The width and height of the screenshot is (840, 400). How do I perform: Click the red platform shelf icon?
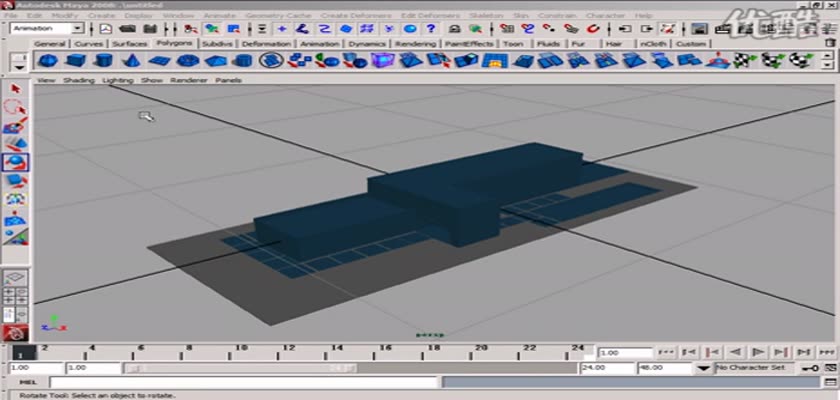[x=717, y=61]
